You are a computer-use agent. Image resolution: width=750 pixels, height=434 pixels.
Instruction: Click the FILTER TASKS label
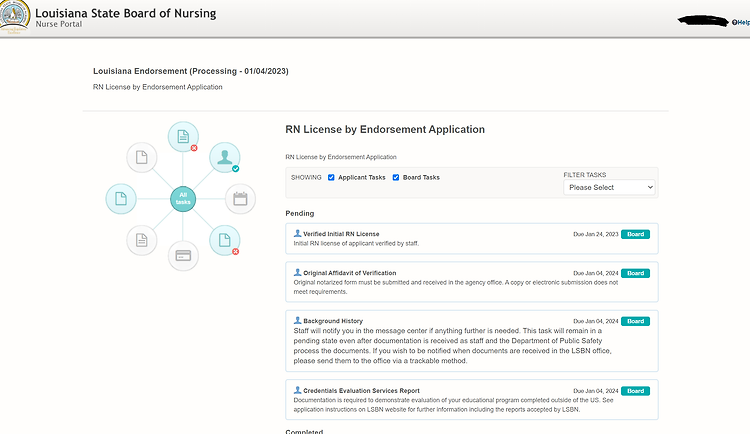[x=585, y=175]
